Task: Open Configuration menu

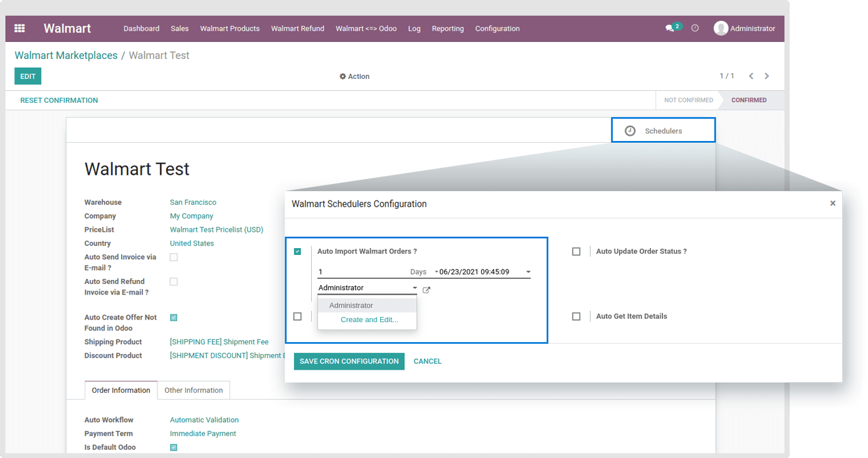Action: point(497,28)
